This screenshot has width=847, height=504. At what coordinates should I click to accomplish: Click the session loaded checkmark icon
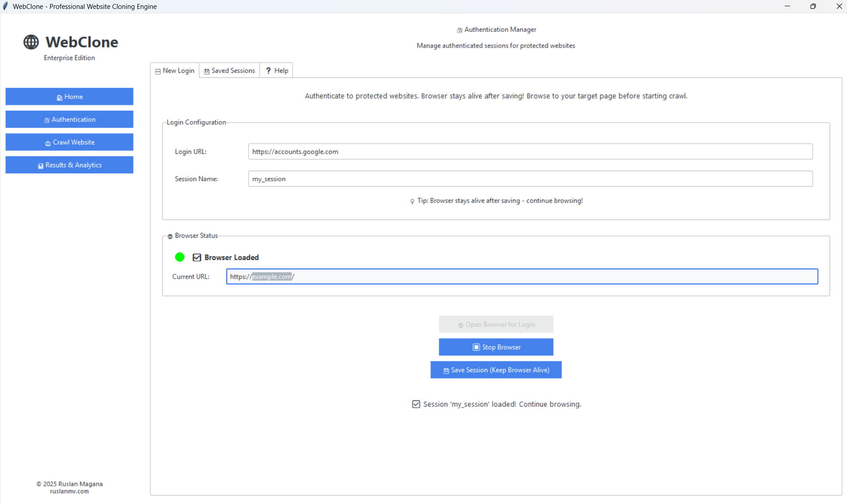coord(416,404)
